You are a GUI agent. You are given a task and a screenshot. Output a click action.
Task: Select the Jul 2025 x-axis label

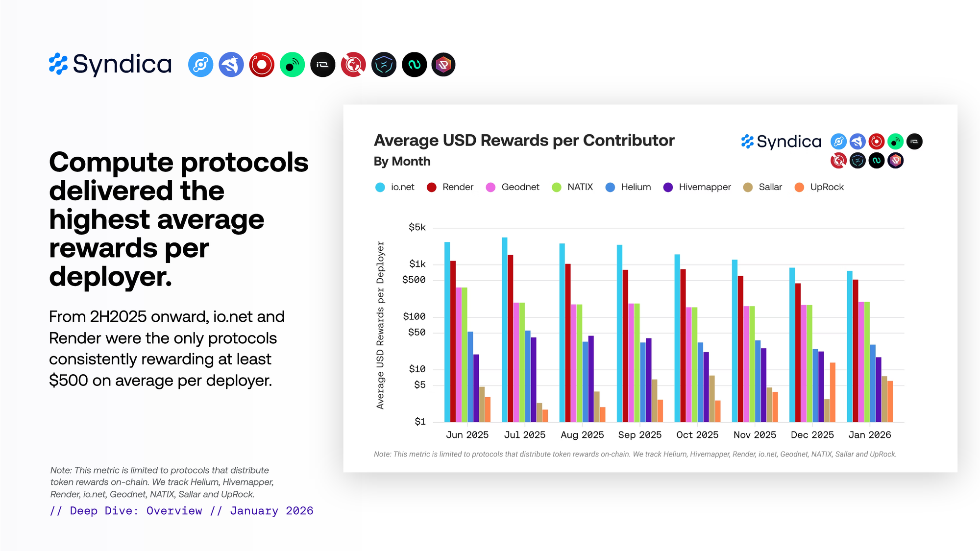[524, 435]
